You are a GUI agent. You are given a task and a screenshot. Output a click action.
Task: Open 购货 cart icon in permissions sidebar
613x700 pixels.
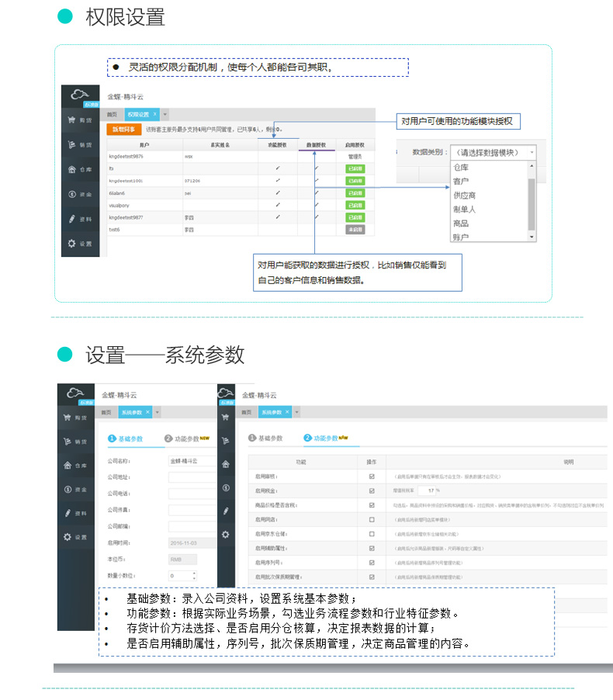[71, 120]
